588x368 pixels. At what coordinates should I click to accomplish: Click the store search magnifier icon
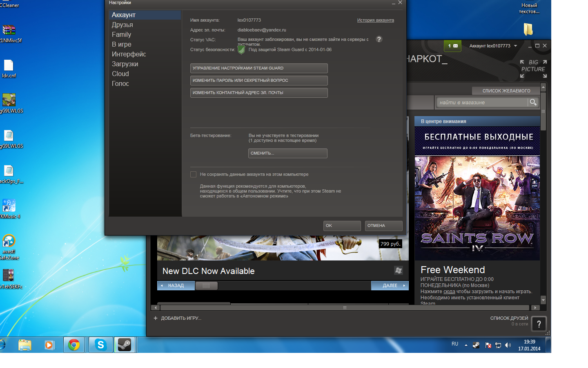point(533,102)
